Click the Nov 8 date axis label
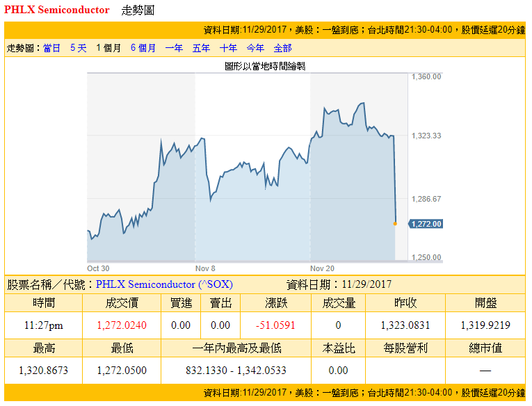Viewport: 532px width, 406px height. (x=205, y=268)
